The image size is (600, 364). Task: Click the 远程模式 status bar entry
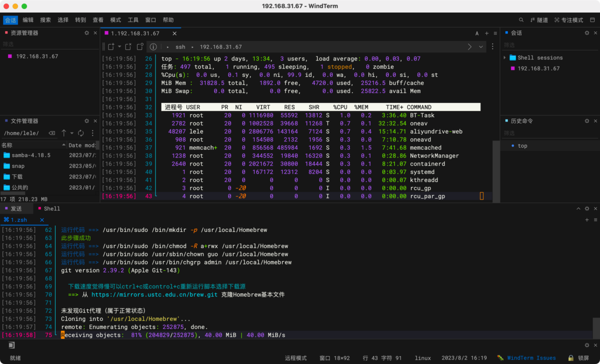click(x=295, y=358)
